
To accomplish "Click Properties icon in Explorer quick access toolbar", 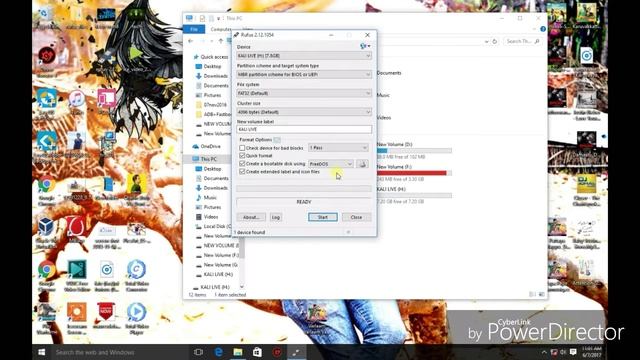I will pos(202,18).
